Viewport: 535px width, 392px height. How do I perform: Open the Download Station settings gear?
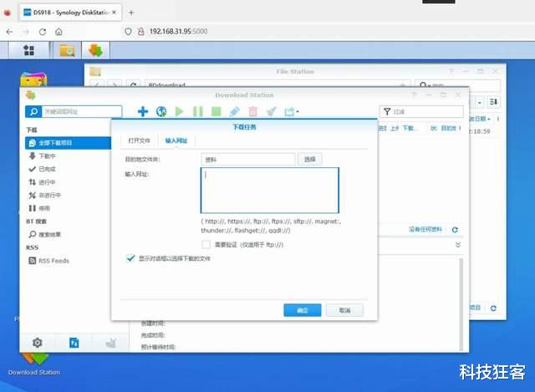point(37,342)
